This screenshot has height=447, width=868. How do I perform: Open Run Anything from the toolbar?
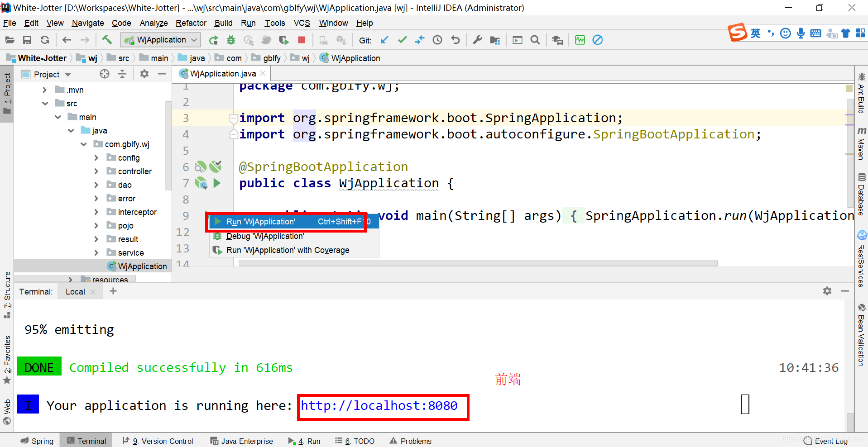click(x=517, y=40)
